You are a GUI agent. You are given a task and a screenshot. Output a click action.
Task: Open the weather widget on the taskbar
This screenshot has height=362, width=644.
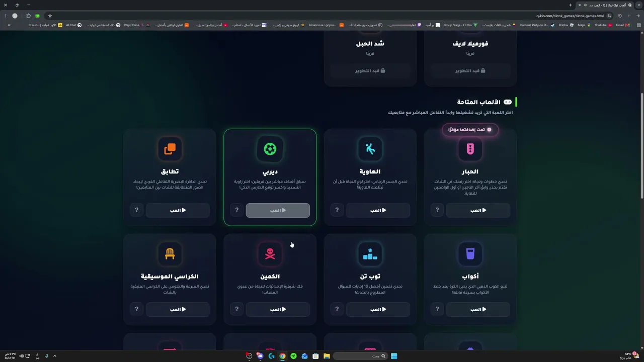629,356
